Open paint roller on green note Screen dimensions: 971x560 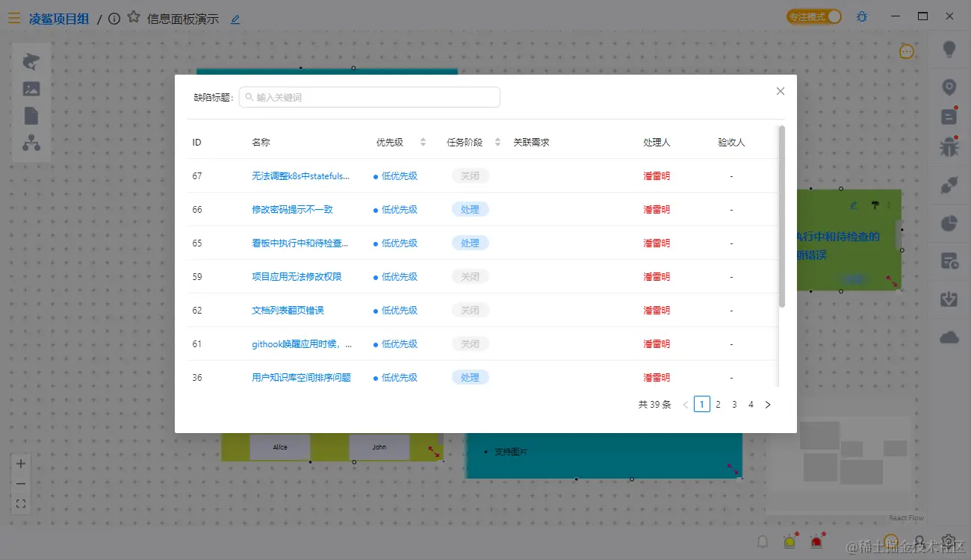pyautogui.click(x=875, y=205)
